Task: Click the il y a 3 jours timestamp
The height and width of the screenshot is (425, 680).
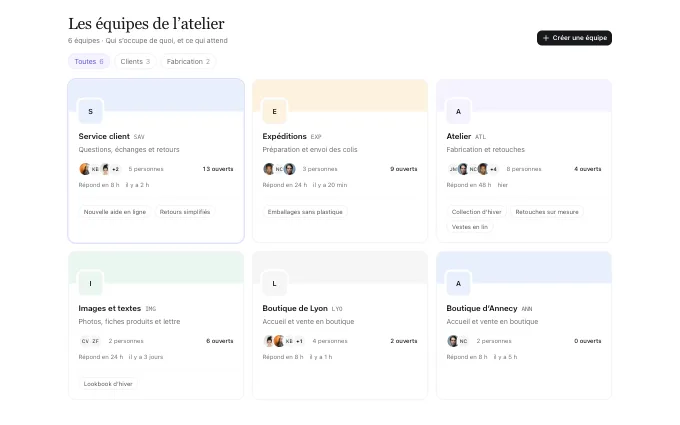Action: point(146,357)
